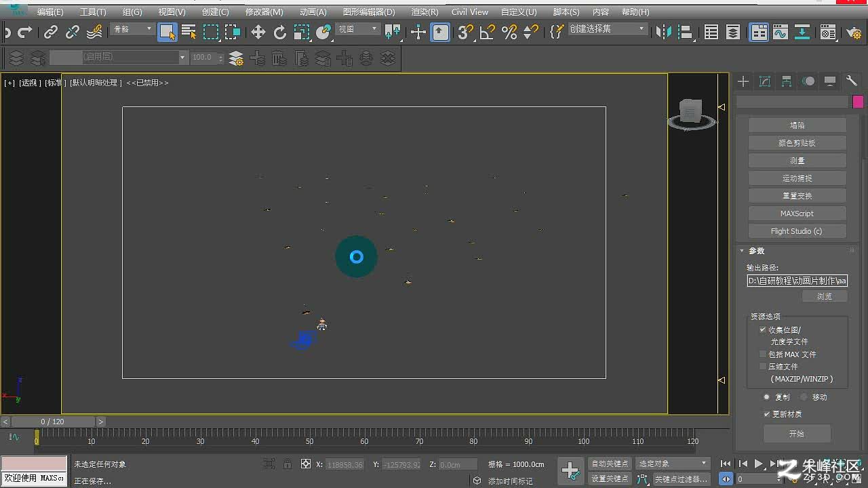This screenshot has width=868, height=488.
Task: Open the 编辑(E) menu
Action: [x=50, y=12]
